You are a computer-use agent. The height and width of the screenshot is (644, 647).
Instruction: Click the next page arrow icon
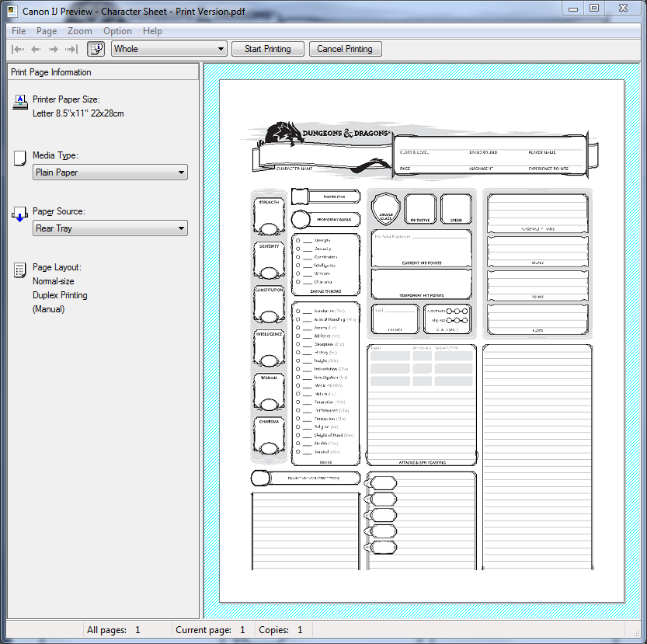54,49
